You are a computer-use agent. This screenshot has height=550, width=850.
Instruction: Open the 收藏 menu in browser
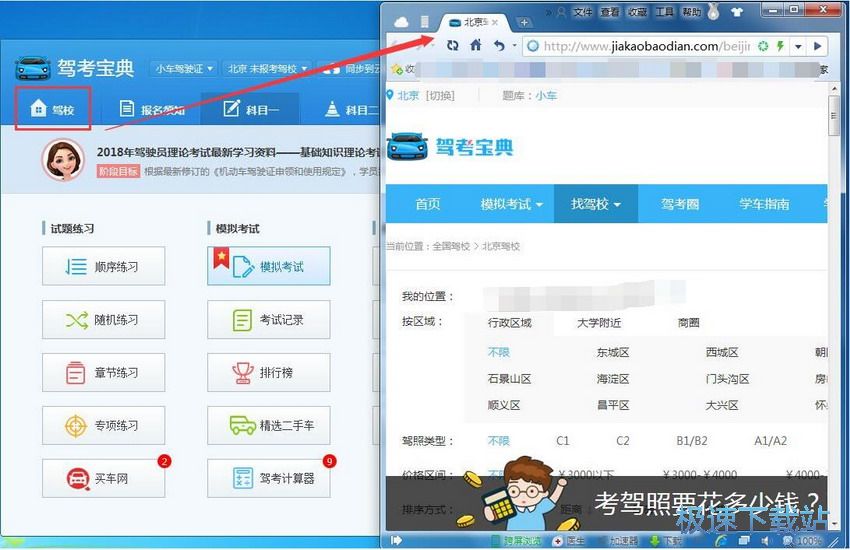click(x=637, y=11)
